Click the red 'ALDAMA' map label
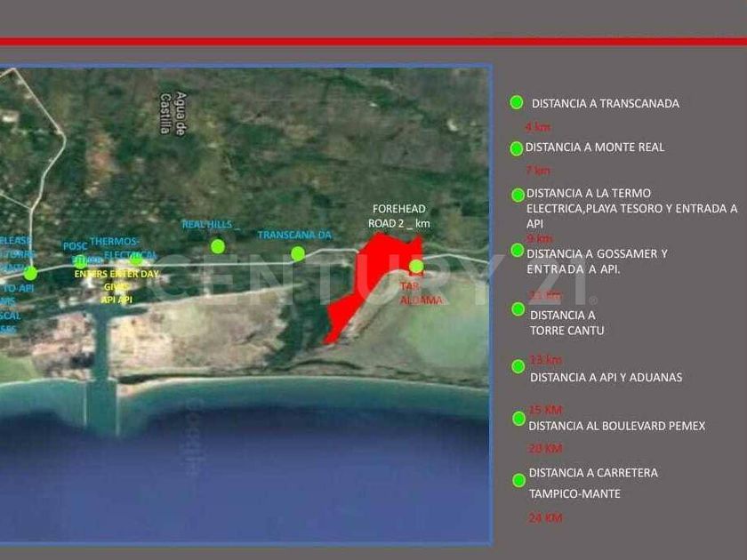 point(422,300)
